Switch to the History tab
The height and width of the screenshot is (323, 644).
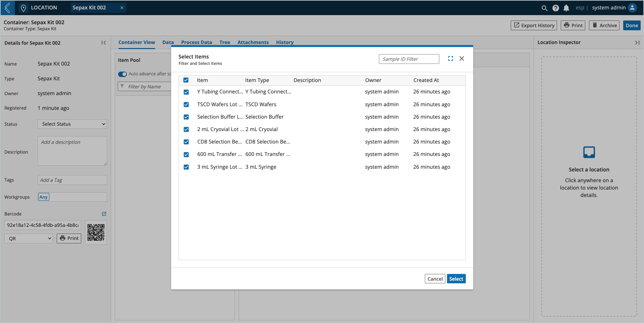point(285,42)
